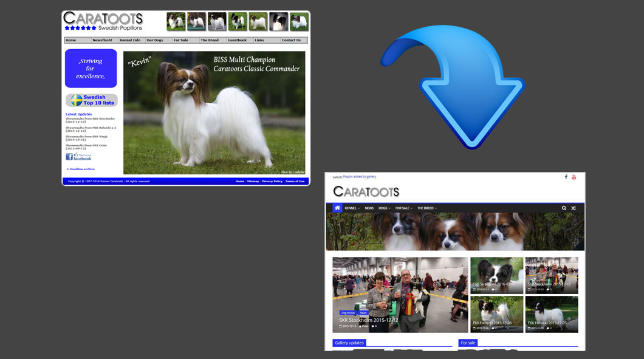Click the dark-background close-up dog thumbnail

click(278, 21)
